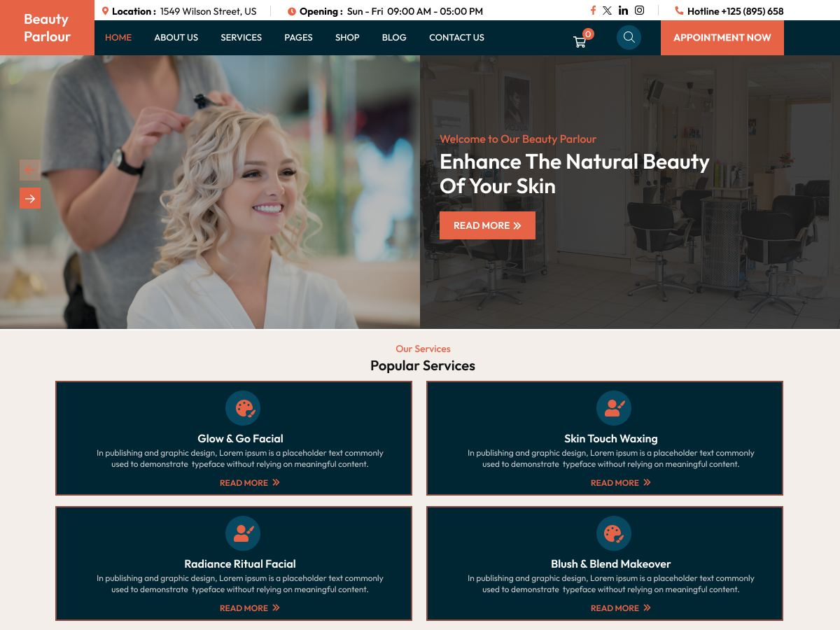
Task: Open READ MORE under Radiance Ritual Facial
Action: click(249, 608)
